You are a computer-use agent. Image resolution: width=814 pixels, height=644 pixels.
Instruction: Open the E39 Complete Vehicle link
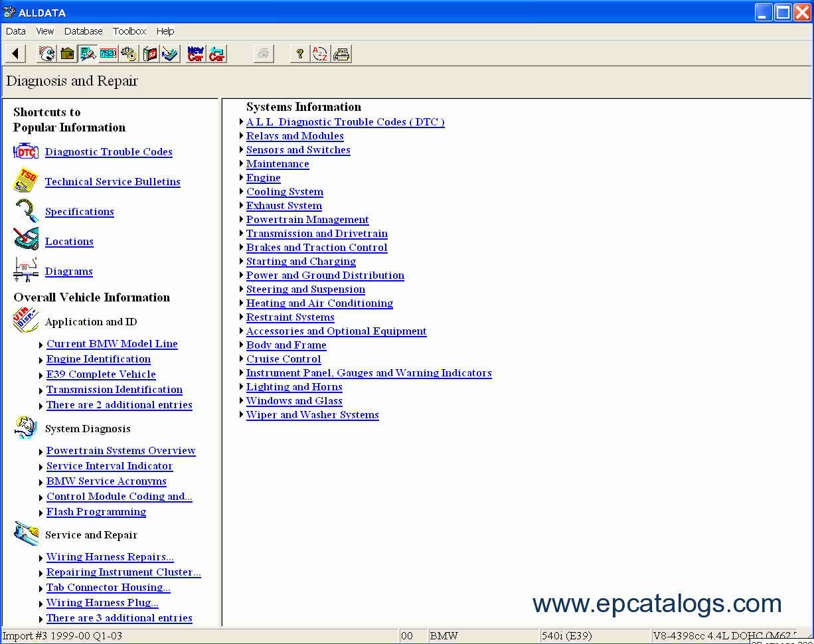click(101, 374)
